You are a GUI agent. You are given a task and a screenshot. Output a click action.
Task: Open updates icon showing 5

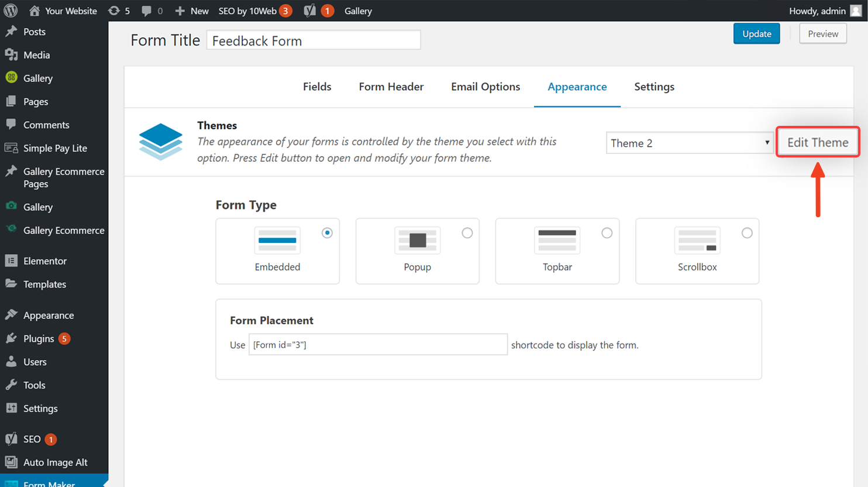click(114, 11)
